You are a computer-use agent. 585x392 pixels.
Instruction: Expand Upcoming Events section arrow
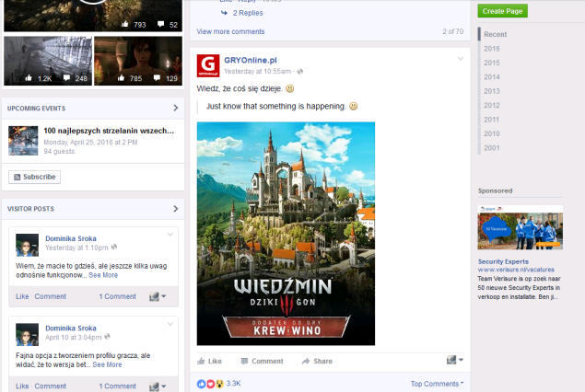(x=176, y=108)
